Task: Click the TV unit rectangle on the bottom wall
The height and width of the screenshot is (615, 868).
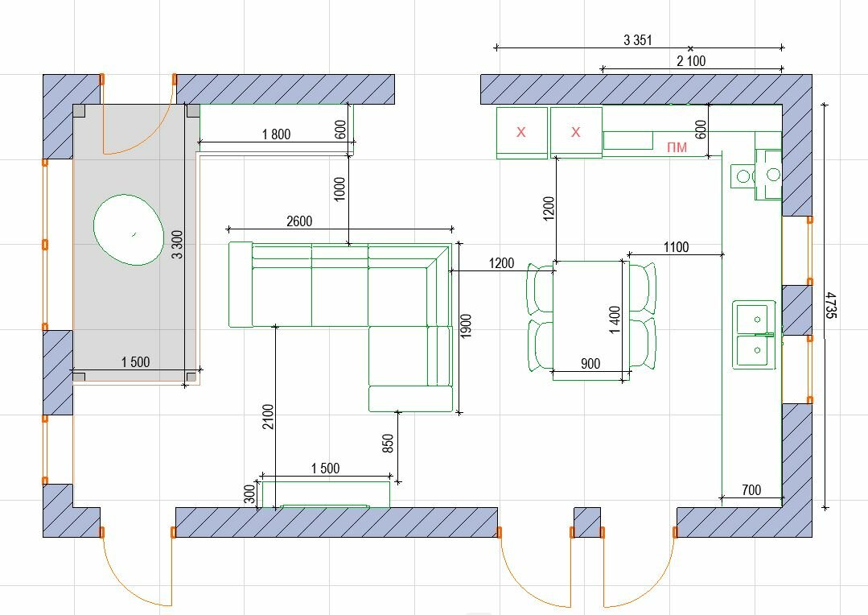Action: (326, 495)
